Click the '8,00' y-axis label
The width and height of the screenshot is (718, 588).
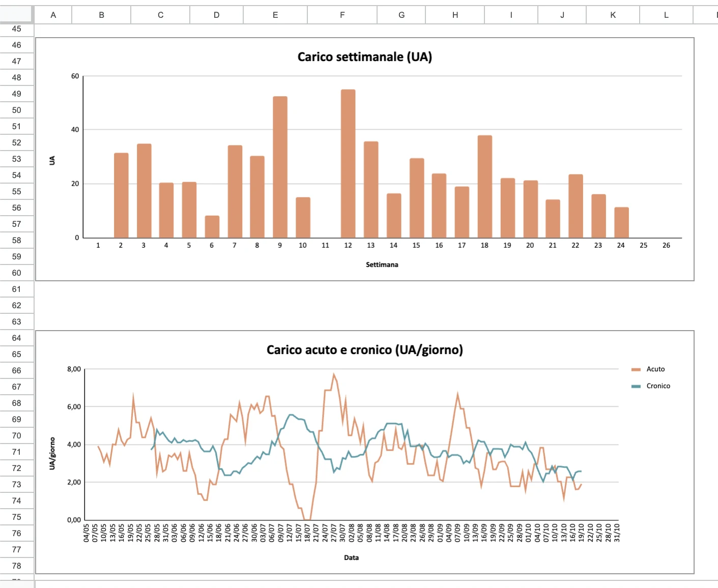click(74, 369)
